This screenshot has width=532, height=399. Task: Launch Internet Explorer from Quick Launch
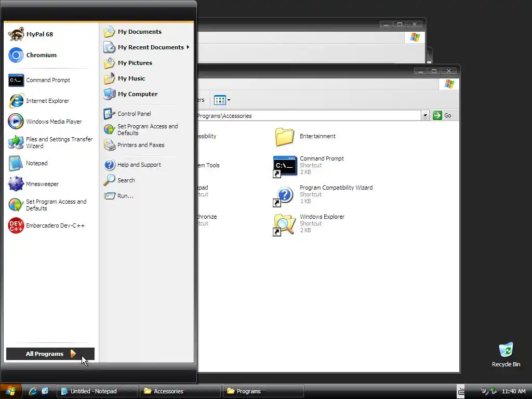pos(33,391)
